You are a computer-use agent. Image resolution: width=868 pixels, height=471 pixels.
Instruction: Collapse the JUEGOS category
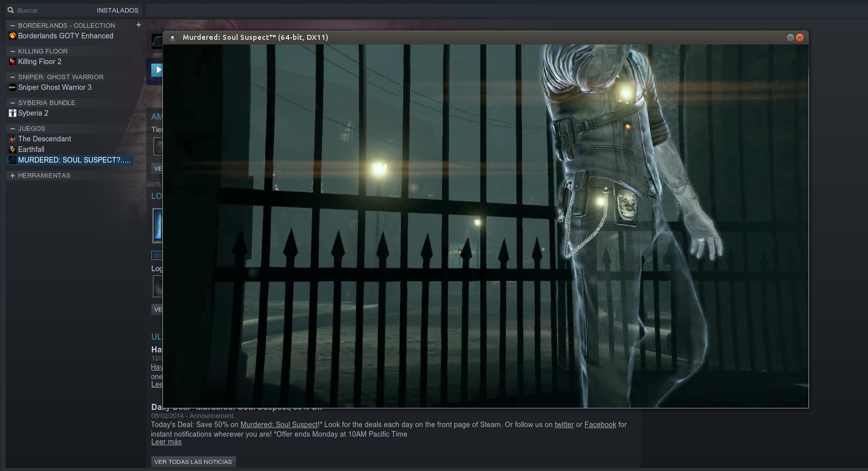13,128
